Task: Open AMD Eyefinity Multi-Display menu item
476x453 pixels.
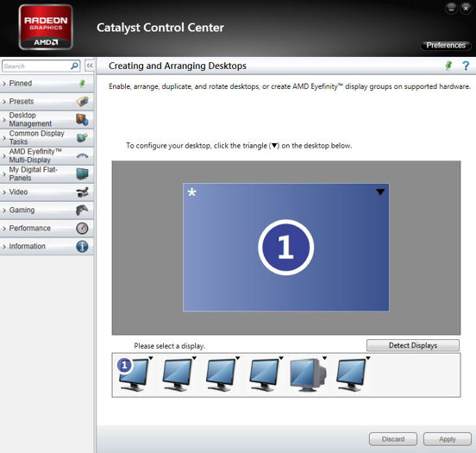Action: click(x=47, y=156)
